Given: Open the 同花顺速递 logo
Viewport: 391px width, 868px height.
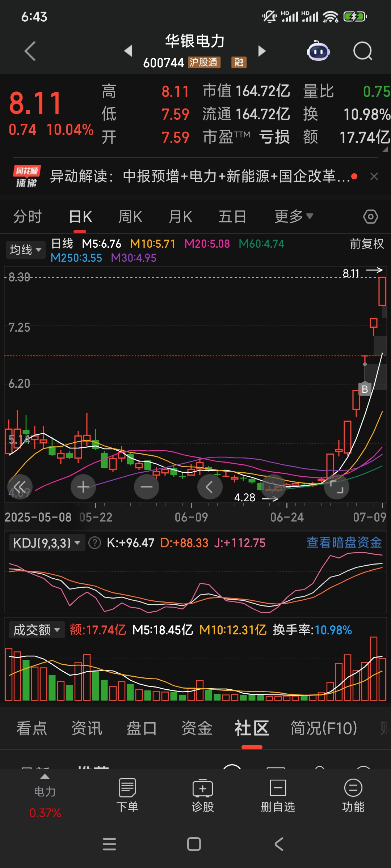Looking at the screenshot, I should click(26, 176).
